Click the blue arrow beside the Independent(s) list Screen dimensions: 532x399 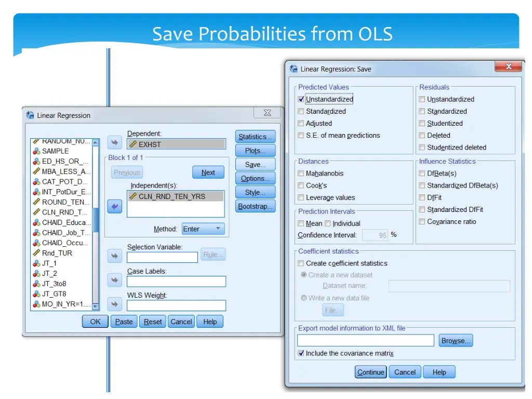[114, 206]
